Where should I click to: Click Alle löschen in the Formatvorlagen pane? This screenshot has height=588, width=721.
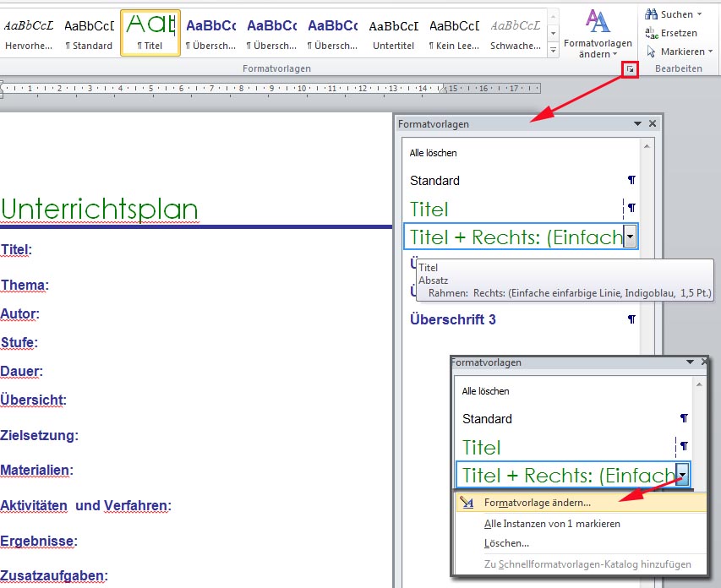pyautogui.click(x=434, y=153)
